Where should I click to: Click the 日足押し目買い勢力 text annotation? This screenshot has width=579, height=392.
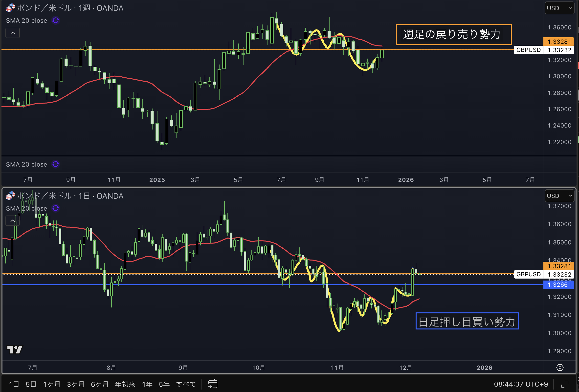(x=467, y=321)
